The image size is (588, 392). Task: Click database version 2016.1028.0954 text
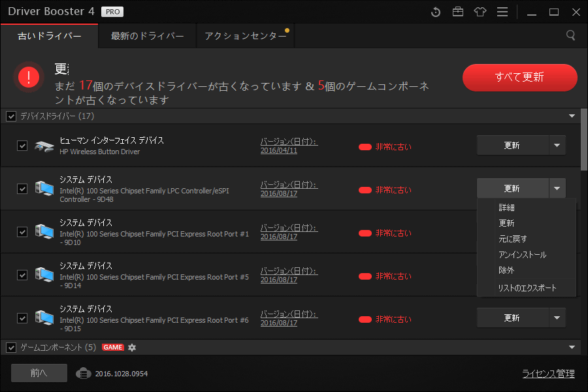pyautogui.click(x=122, y=374)
